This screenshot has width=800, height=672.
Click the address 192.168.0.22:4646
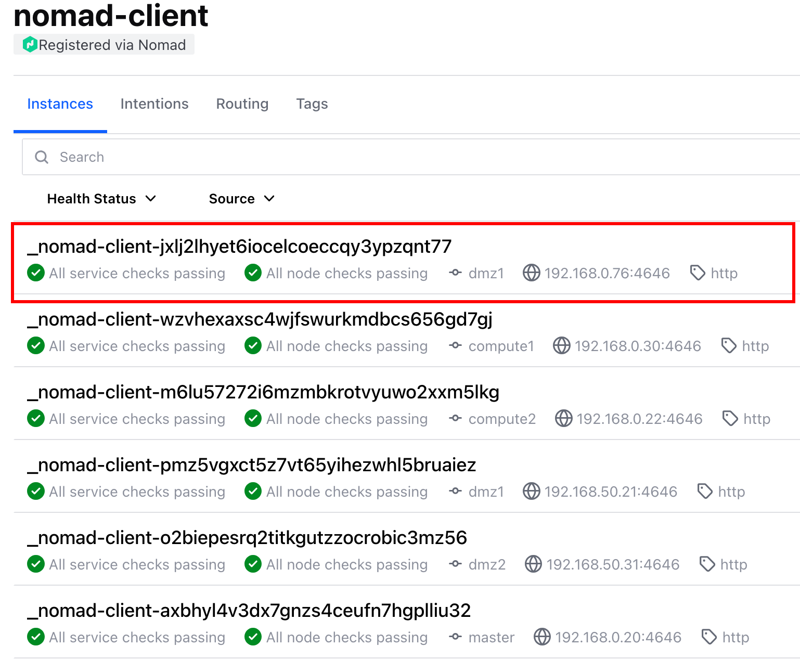coord(640,419)
